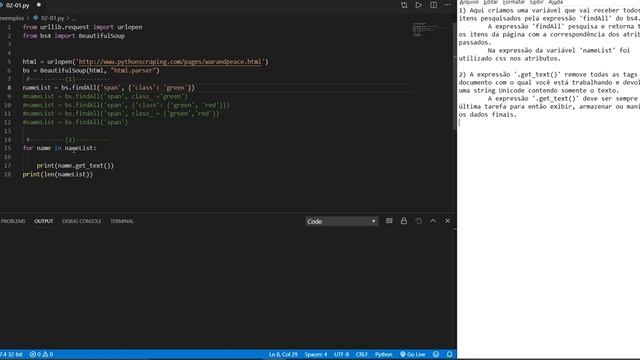Viewport: 640px width, 360px height.
Task: Open Ajuda menu in Notepad window
Action: click(x=556, y=2)
